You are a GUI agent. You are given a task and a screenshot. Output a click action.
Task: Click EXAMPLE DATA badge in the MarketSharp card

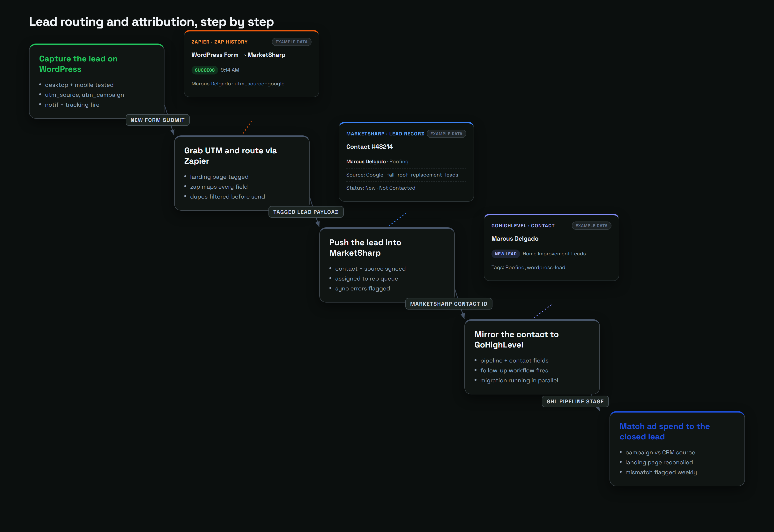point(446,134)
